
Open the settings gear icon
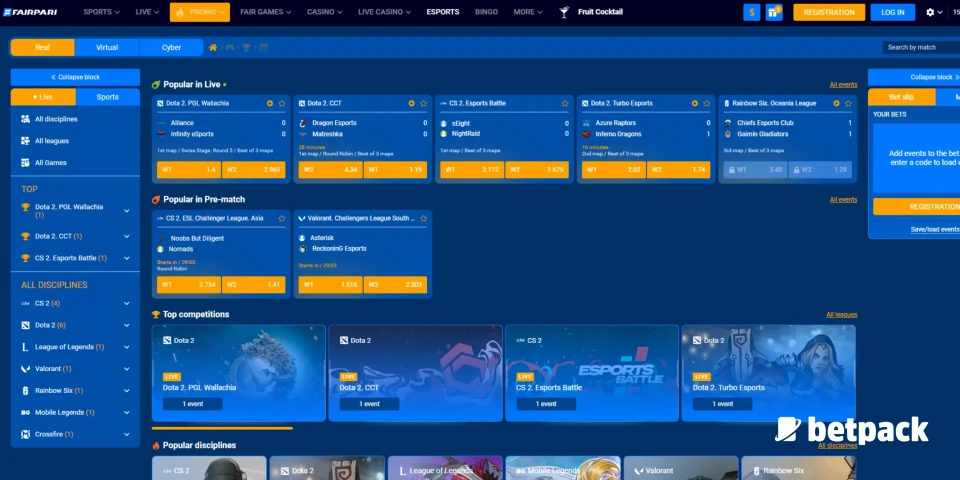point(930,12)
